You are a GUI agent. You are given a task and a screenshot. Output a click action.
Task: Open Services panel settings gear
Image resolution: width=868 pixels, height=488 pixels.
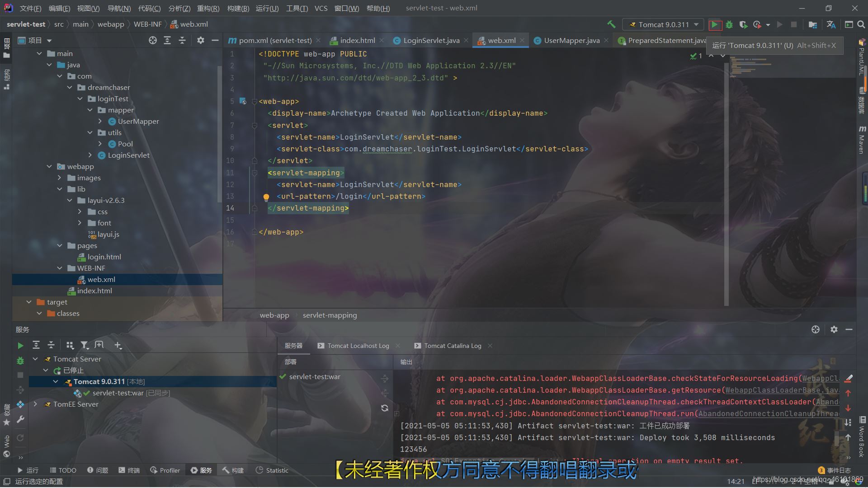click(x=834, y=329)
